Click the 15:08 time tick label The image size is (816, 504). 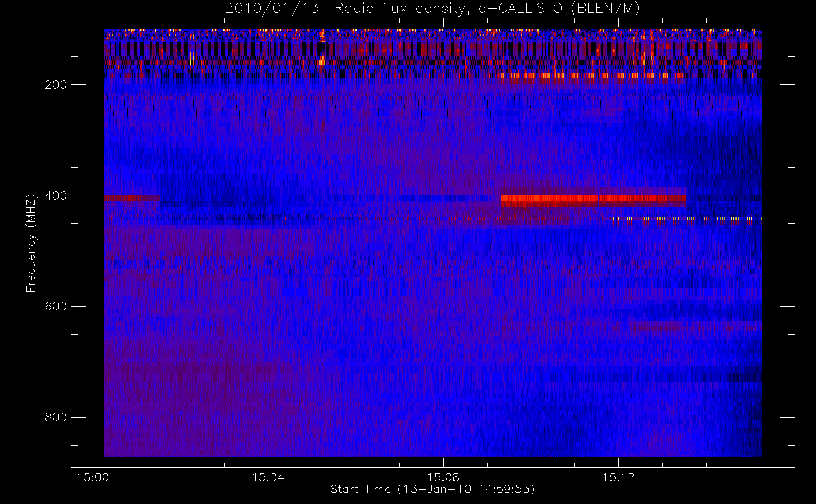(x=443, y=477)
